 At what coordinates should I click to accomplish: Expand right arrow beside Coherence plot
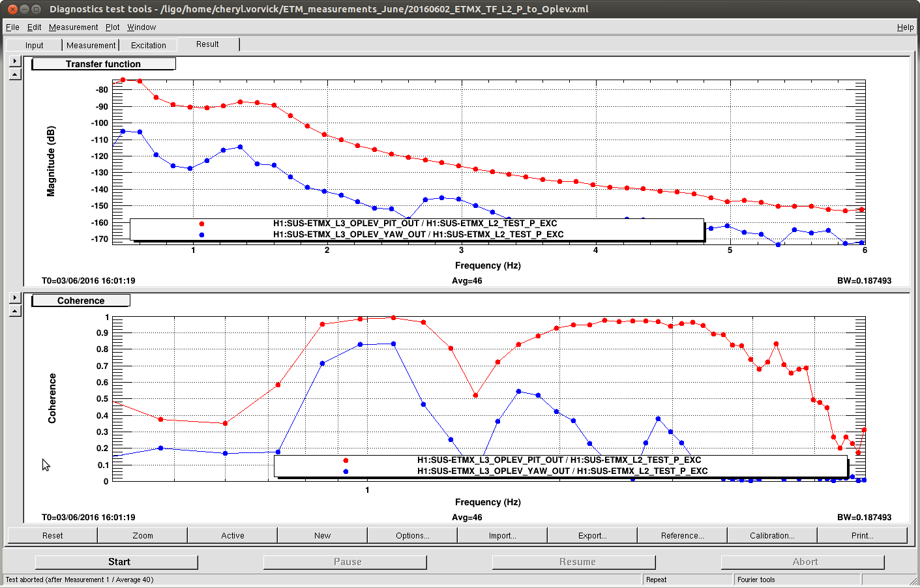[16, 297]
